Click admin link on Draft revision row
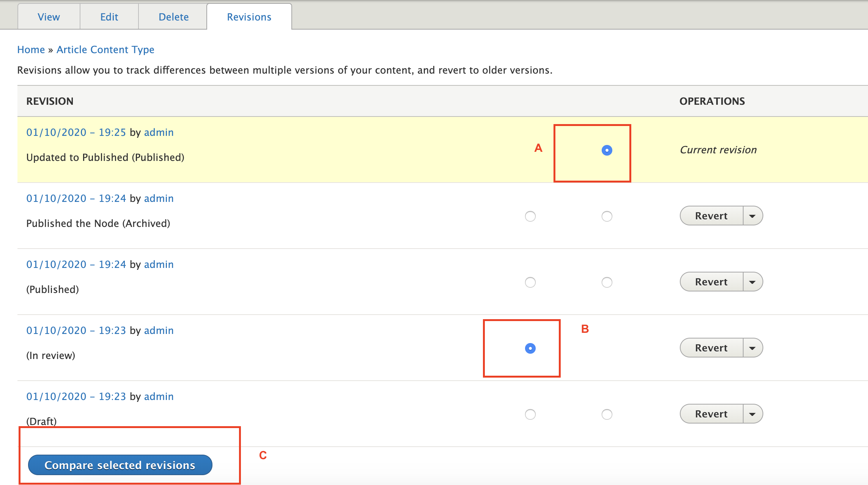Viewport: 868px width, 485px height. point(159,395)
